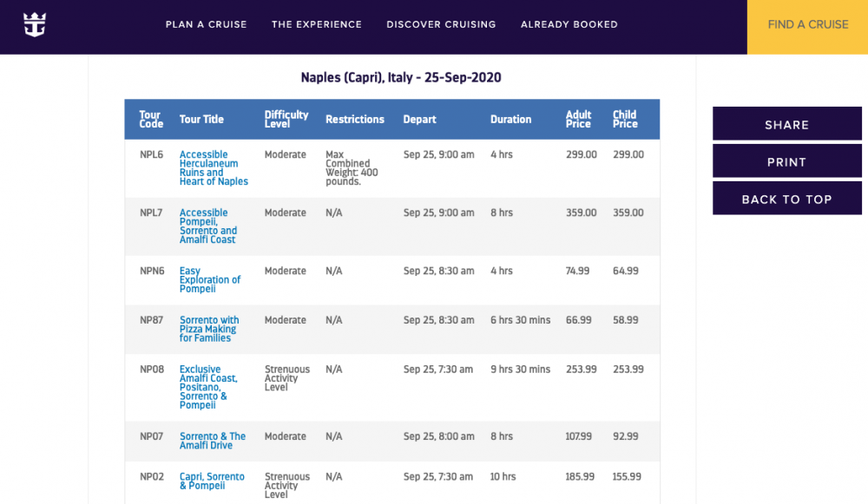Click the Depart column header
868x504 pixels.
click(419, 119)
